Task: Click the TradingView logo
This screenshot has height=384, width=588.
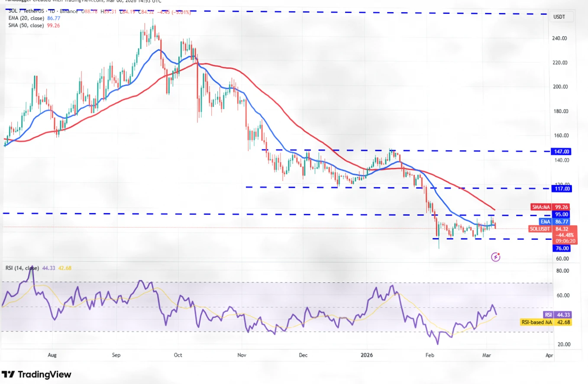Action: [x=36, y=374]
